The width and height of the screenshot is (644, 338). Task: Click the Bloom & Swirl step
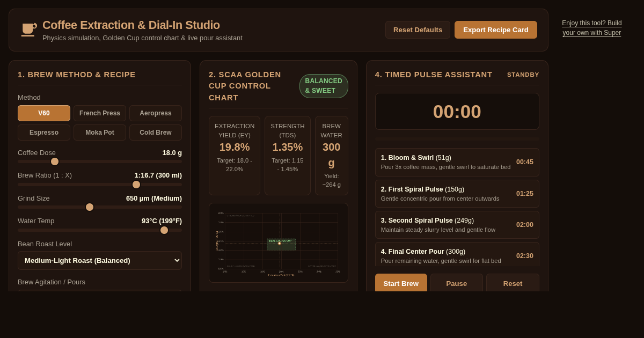pos(457,162)
